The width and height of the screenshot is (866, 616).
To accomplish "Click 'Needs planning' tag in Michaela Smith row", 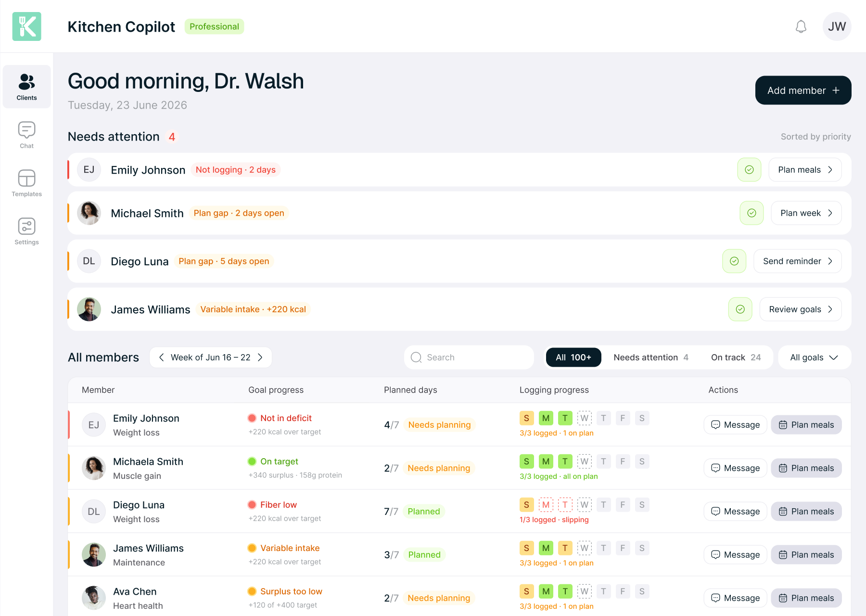I will (x=439, y=468).
